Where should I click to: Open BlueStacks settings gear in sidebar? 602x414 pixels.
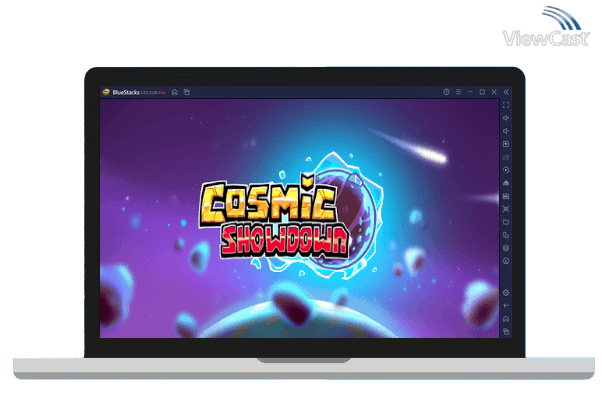(506, 293)
